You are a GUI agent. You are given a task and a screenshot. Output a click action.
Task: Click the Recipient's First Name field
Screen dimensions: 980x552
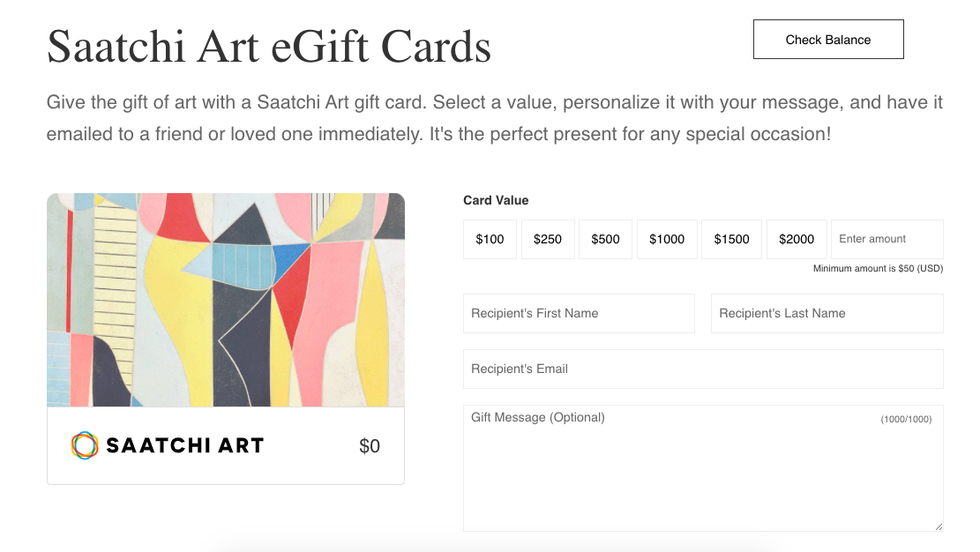pos(579,313)
